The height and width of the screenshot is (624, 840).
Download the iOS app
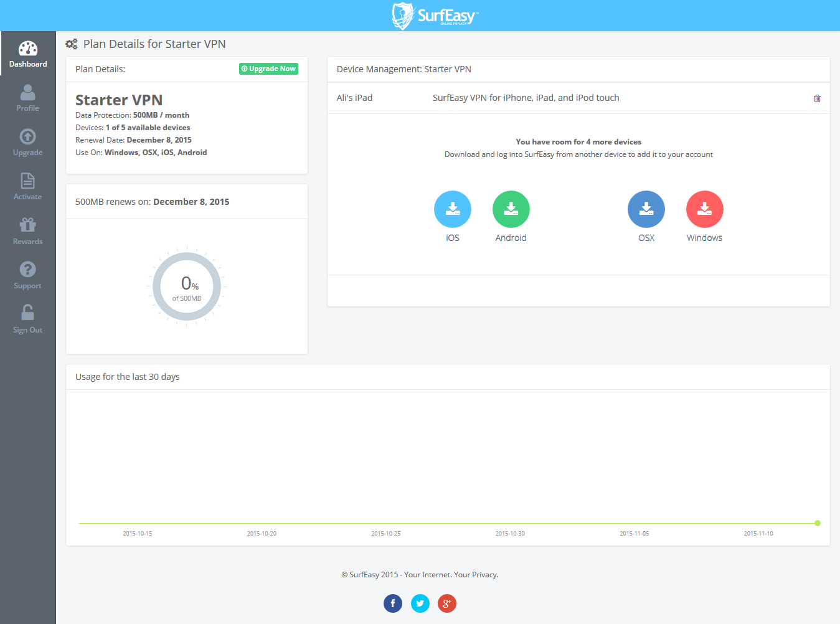click(x=453, y=209)
